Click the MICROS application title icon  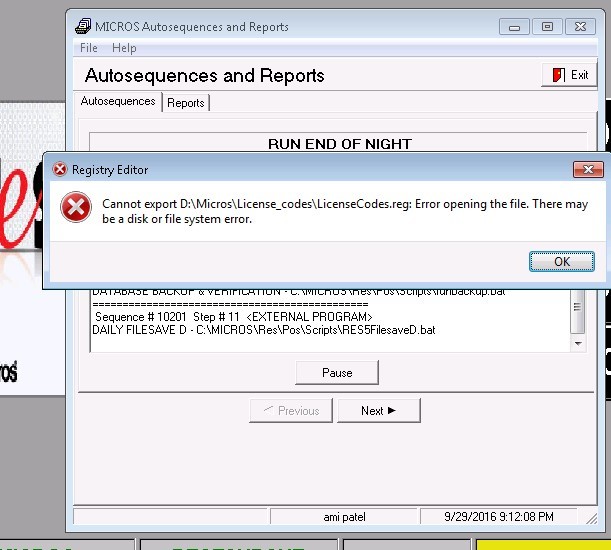(x=83, y=26)
